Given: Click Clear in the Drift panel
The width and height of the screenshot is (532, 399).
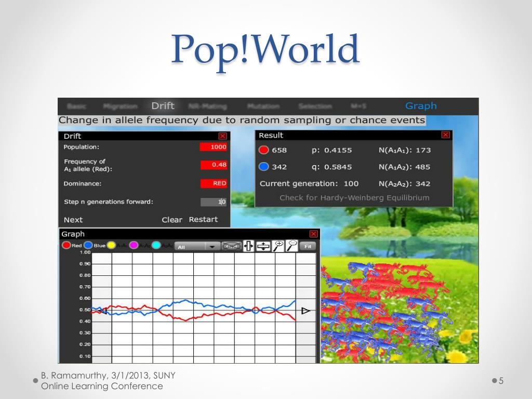Looking at the screenshot, I should (x=172, y=220).
